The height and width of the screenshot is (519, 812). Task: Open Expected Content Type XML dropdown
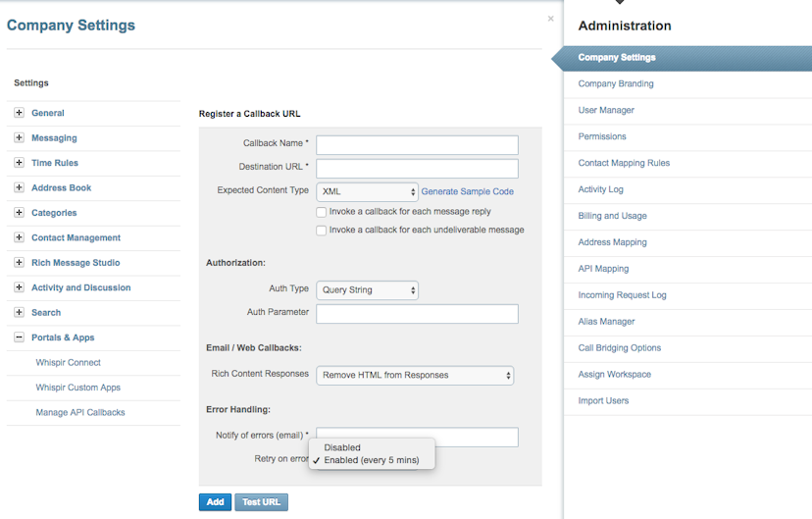click(x=367, y=192)
